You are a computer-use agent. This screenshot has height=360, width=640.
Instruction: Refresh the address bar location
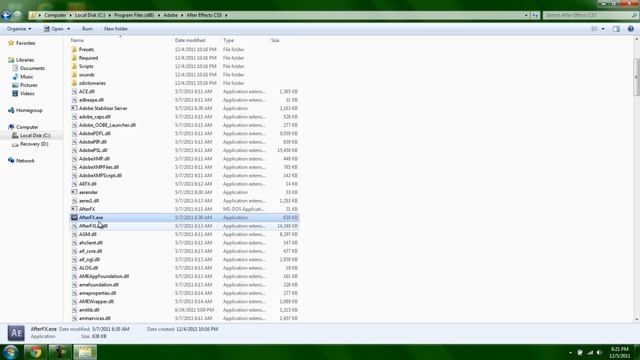pyautogui.click(x=535, y=15)
